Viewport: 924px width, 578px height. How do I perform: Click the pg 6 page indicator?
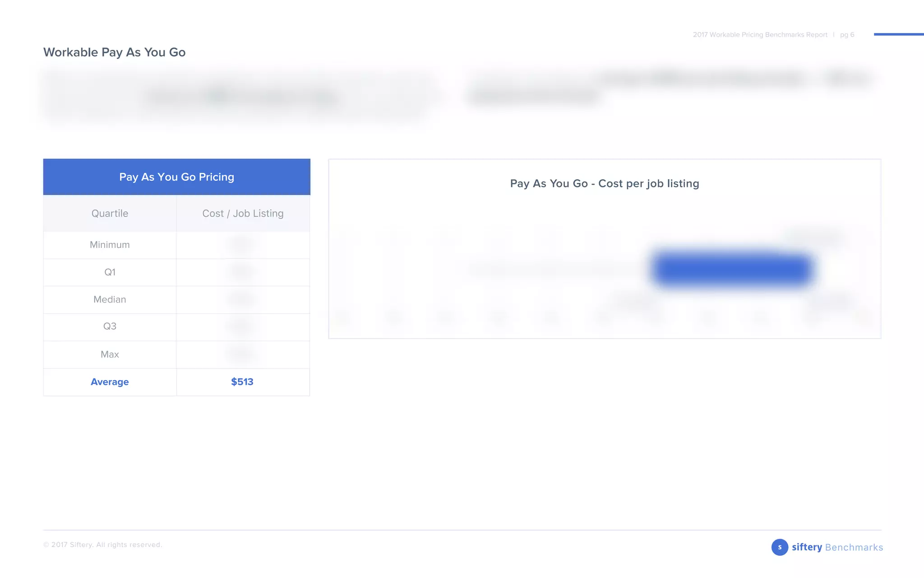847,35
